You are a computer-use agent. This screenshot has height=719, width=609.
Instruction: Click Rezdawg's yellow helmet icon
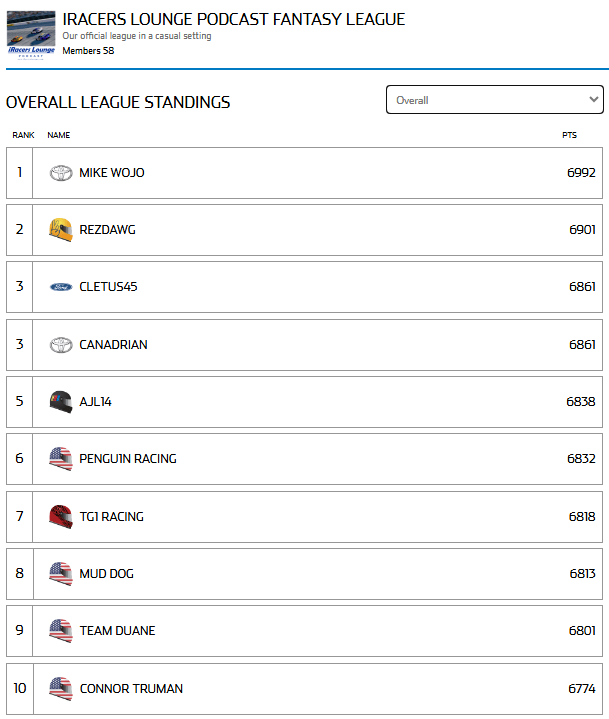(x=61, y=230)
